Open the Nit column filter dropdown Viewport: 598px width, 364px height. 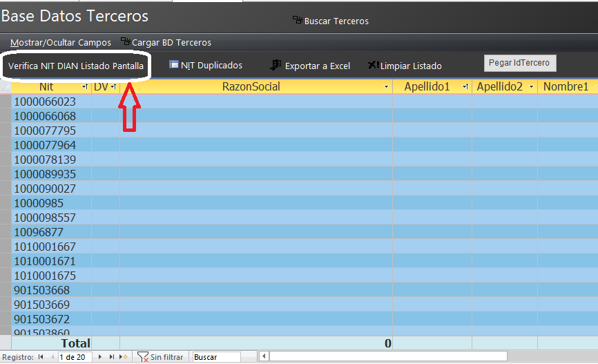[x=84, y=87]
